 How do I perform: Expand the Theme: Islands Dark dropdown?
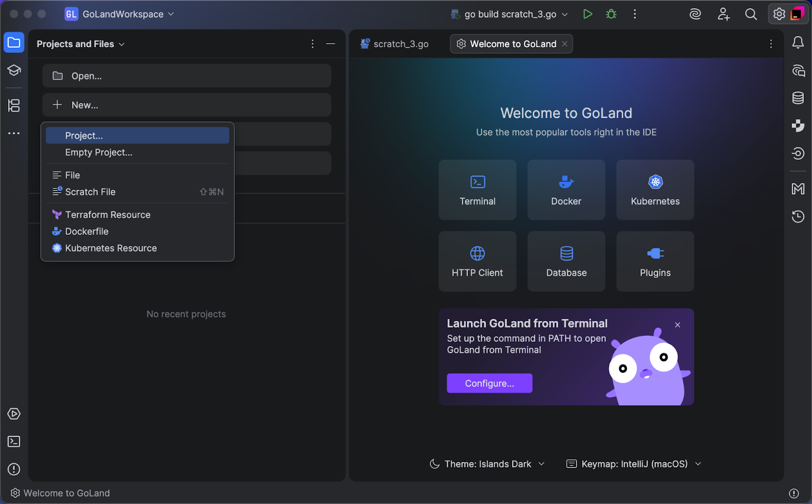487,464
